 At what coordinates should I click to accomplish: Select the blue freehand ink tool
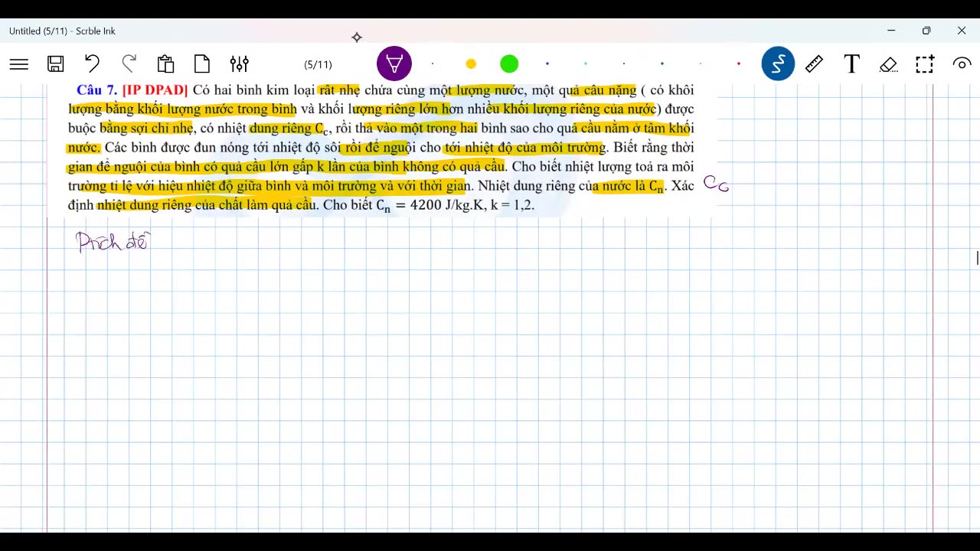click(778, 64)
